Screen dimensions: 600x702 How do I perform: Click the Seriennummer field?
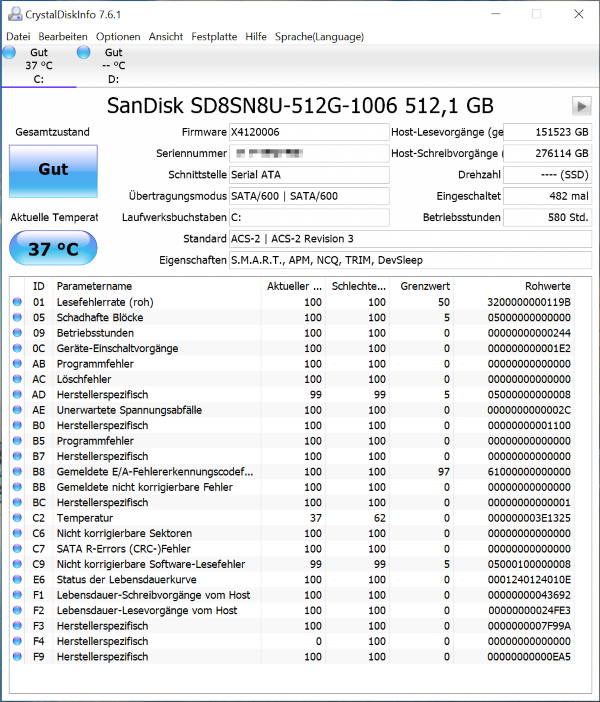point(309,154)
